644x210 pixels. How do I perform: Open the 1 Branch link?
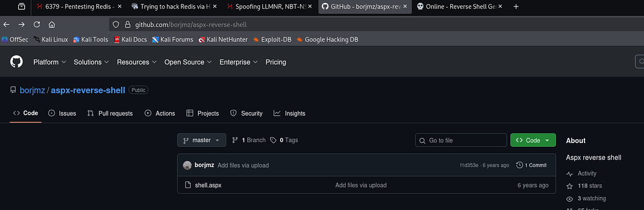(248, 140)
